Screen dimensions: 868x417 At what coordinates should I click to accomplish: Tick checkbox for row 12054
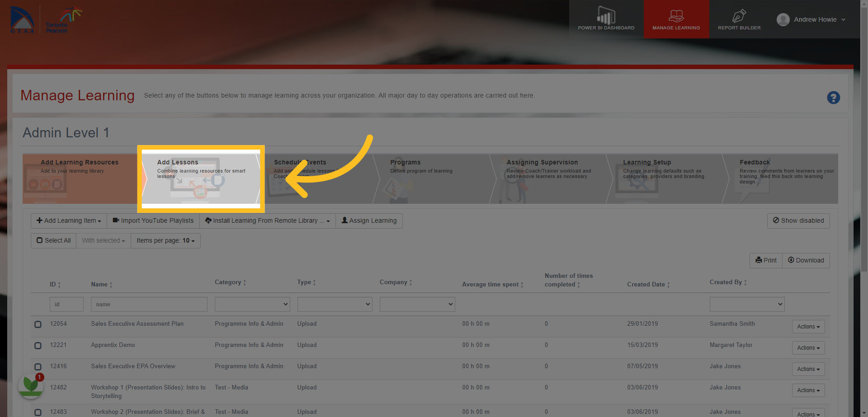point(38,324)
